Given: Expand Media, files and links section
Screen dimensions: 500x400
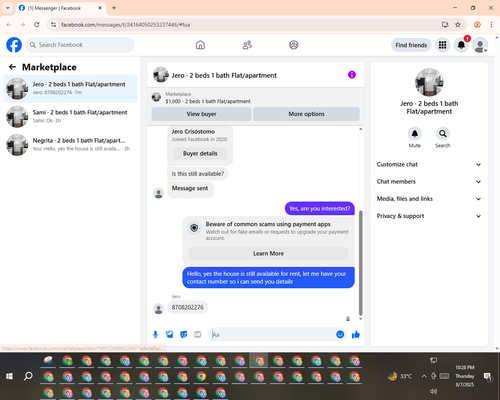Looking at the screenshot, I should click(429, 199).
